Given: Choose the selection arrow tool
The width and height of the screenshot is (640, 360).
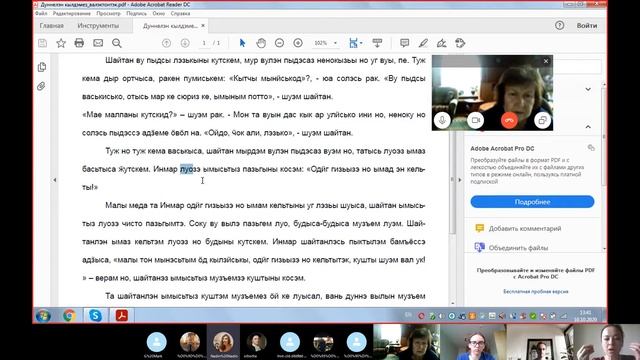Looking at the screenshot, I should pos(242,43).
